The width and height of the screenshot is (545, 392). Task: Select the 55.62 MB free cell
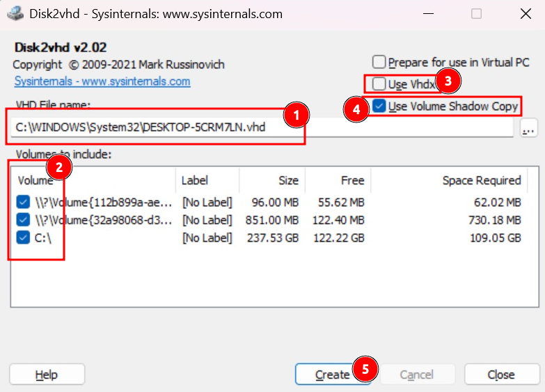[341, 202]
